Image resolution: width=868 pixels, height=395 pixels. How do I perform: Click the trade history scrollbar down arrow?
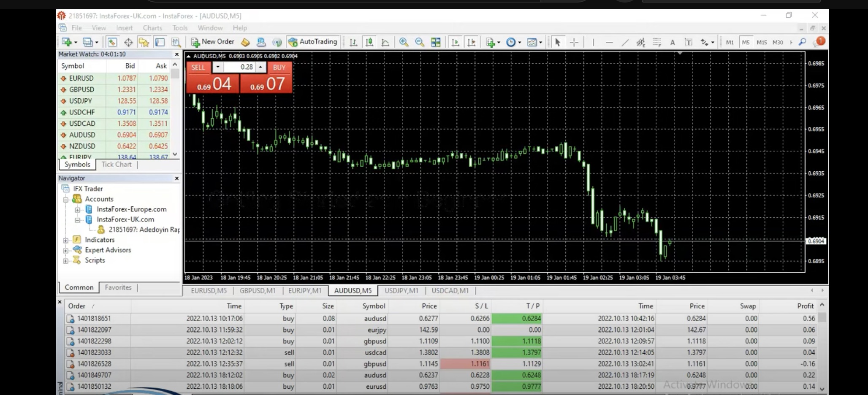click(822, 389)
